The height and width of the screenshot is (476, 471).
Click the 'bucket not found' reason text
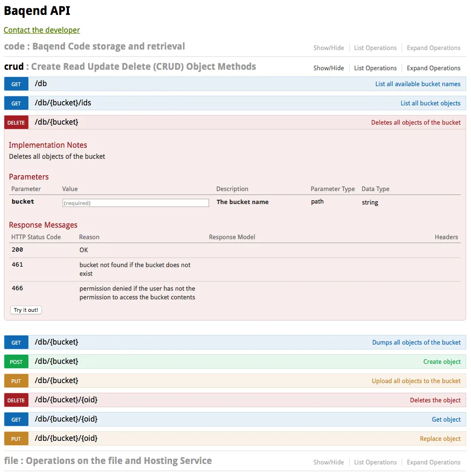click(135, 269)
